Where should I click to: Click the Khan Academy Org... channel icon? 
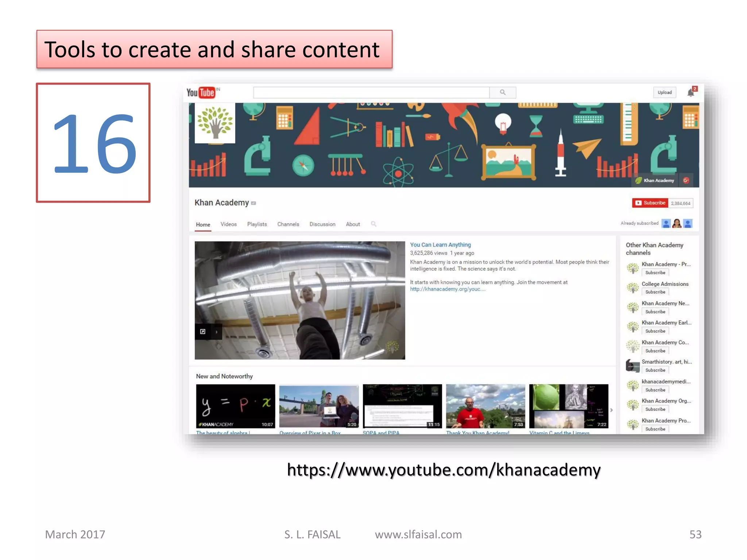(x=632, y=405)
